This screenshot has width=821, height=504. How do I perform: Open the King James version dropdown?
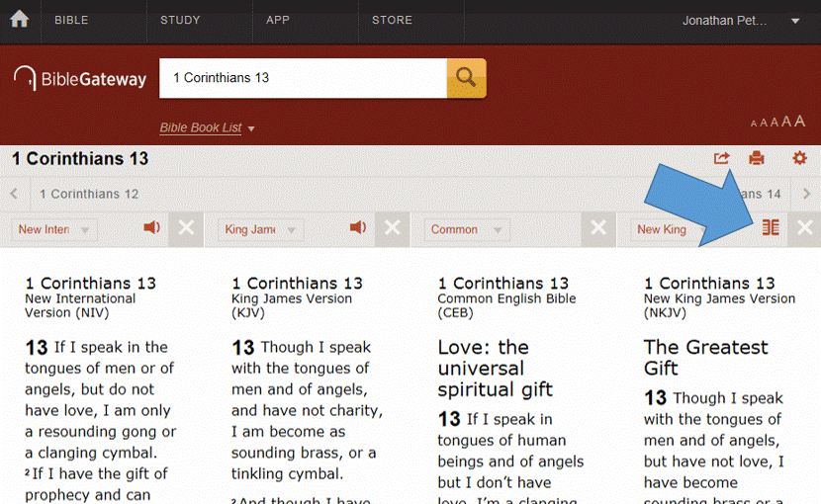pos(260,229)
